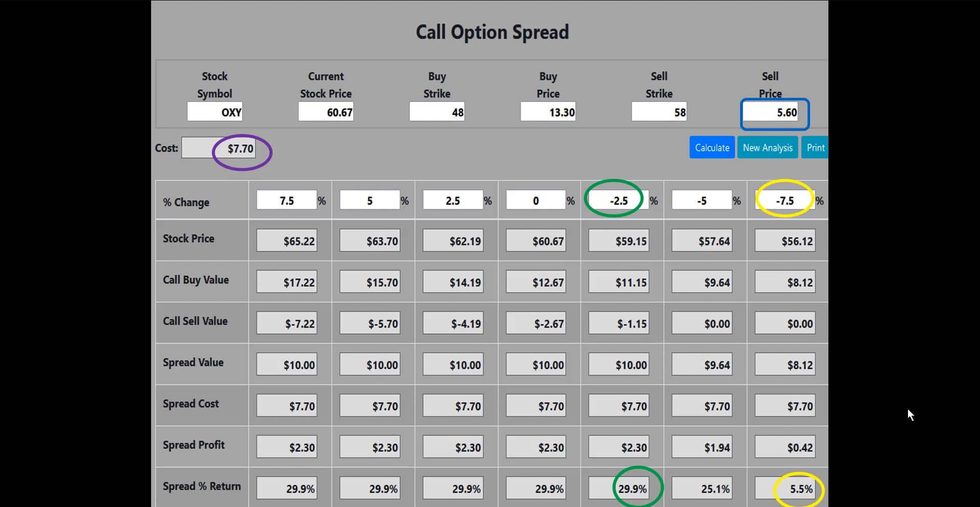Click the $65.22 Stock Price cell

pos(287,241)
